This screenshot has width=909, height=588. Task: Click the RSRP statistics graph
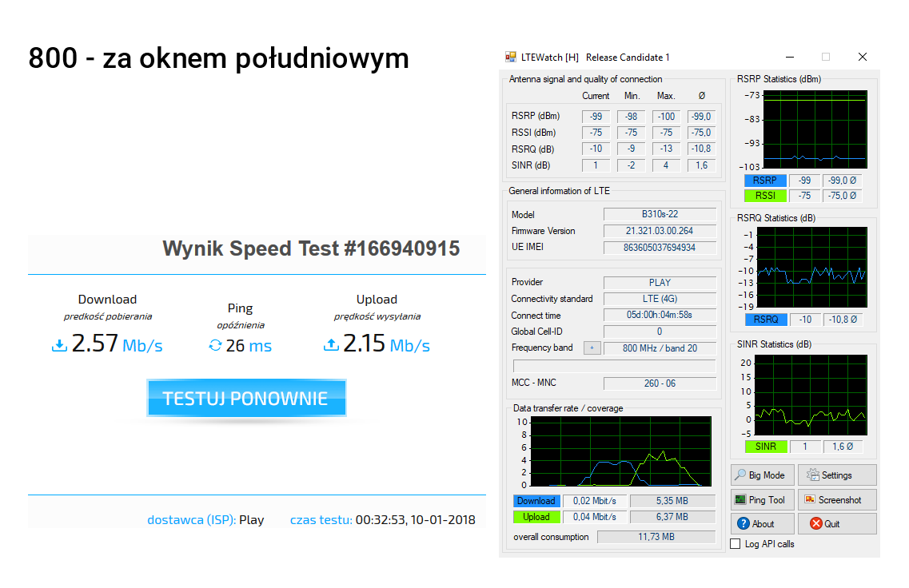click(815, 129)
